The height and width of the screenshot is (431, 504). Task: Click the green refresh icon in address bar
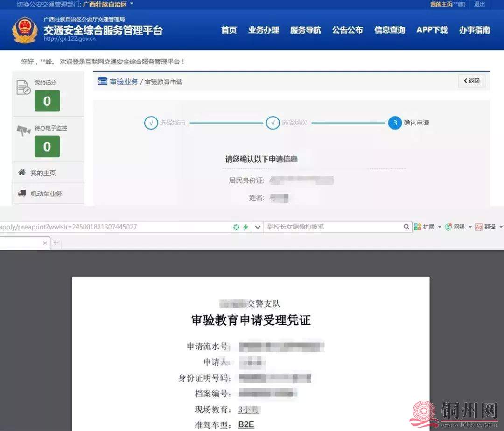236,227
